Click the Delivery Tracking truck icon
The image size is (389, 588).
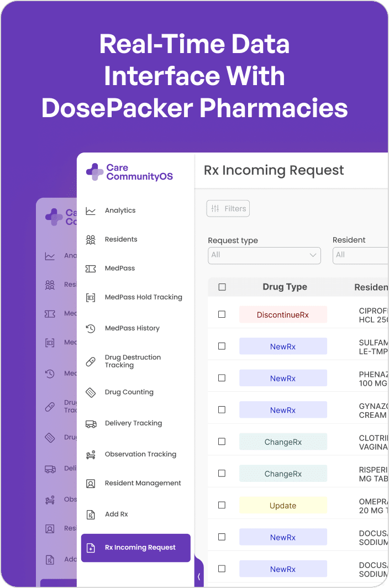pyautogui.click(x=91, y=423)
